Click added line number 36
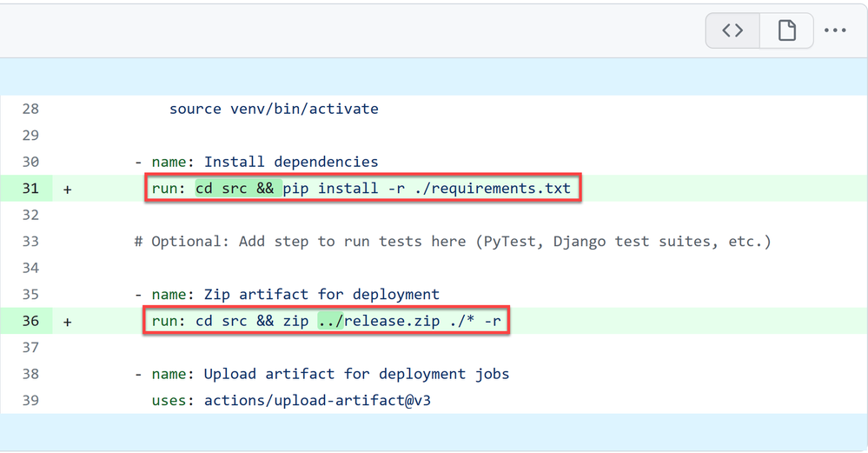The width and height of the screenshot is (868, 453). click(x=30, y=321)
